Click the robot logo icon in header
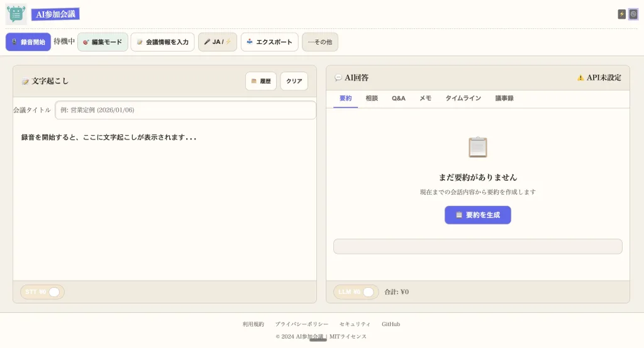Screen dimensions: 644x348 16,14
